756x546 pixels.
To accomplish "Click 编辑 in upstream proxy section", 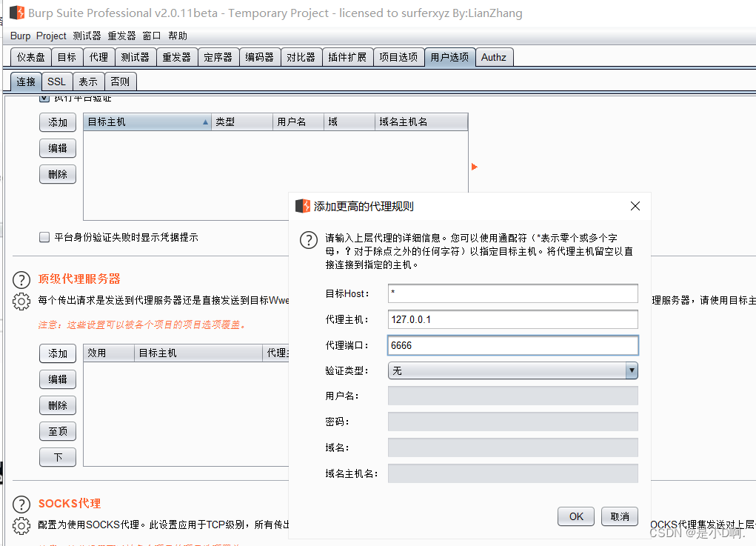I will tap(58, 379).
